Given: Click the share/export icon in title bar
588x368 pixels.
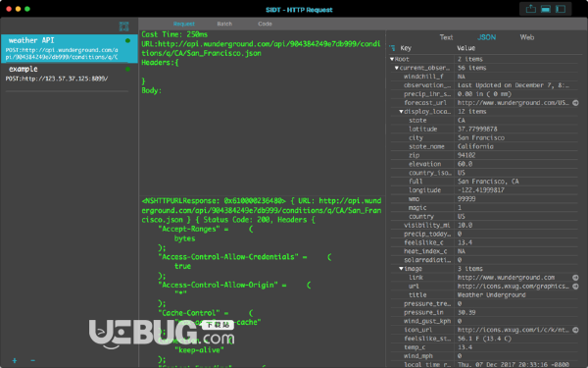Looking at the screenshot, I should tap(530, 9).
